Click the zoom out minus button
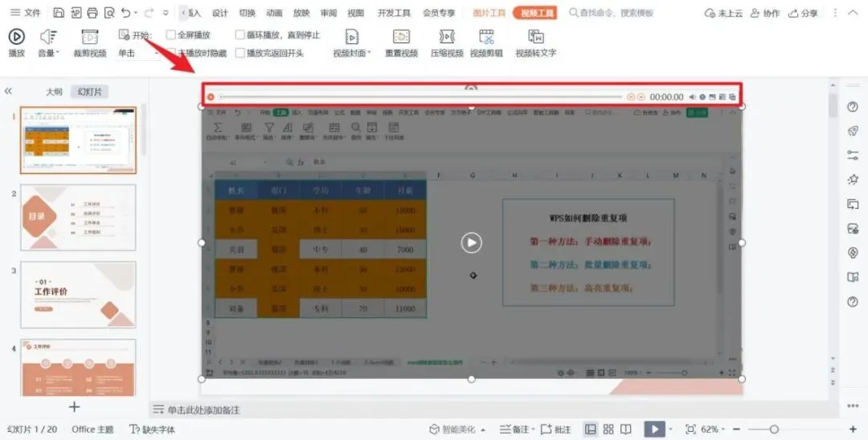Image resolution: width=868 pixels, height=440 pixels. (x=737, y=430)
